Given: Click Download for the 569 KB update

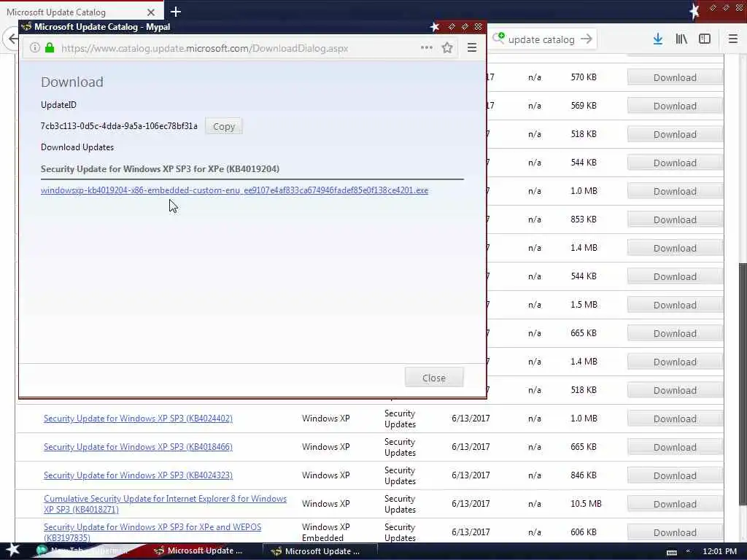Looking at the screenshot, I should pyautogui.click(x=675, y=106).
